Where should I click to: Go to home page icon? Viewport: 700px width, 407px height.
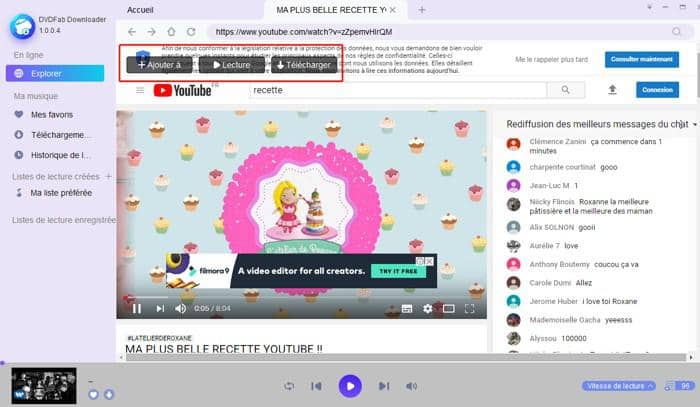click(x=171, y=32)
